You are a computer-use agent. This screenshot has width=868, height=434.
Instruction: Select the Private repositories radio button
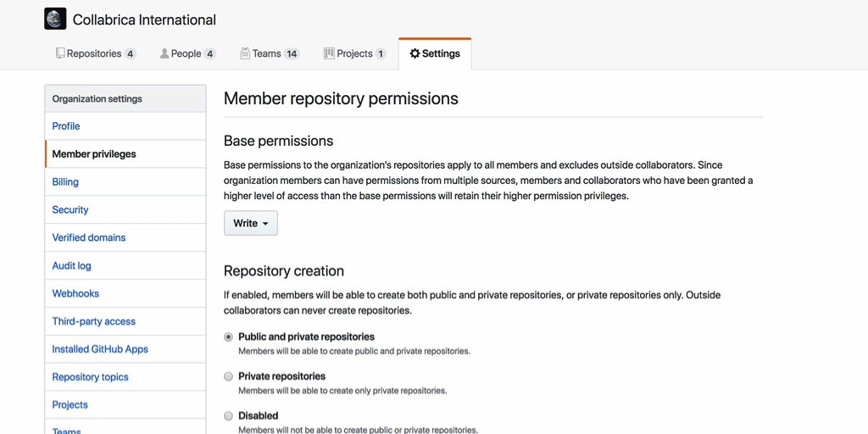click(x=228, y=376)
